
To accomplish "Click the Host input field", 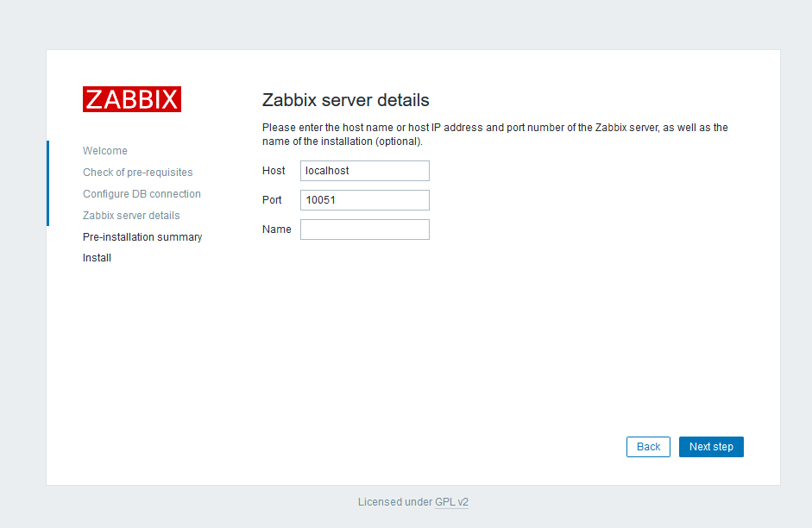I will (364, 171).
